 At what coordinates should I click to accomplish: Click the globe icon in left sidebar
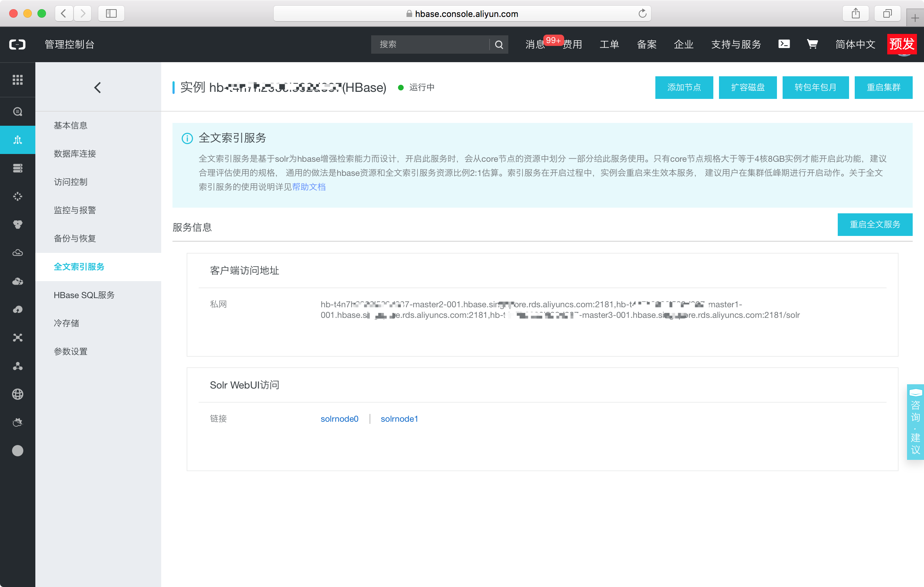click(x=18, y=394)
